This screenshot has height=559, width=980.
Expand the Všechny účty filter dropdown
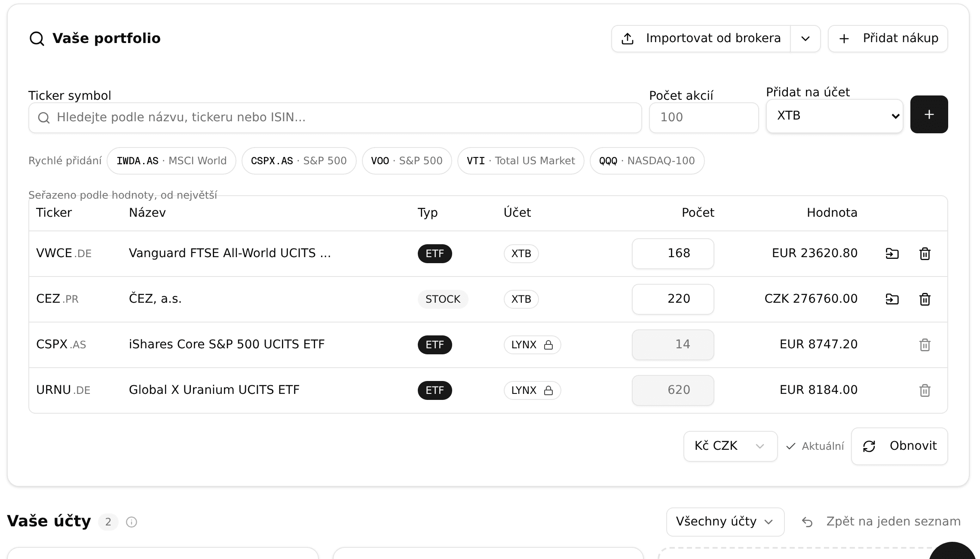726,522
